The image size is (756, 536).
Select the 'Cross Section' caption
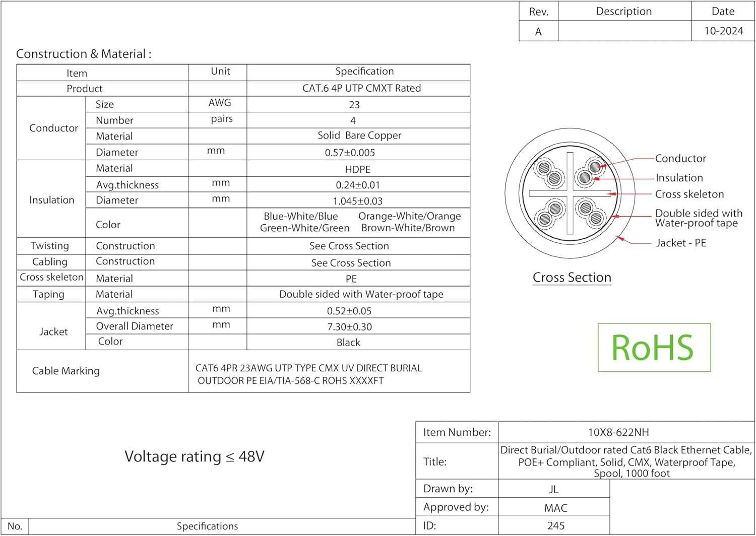[x=572, y=278]
